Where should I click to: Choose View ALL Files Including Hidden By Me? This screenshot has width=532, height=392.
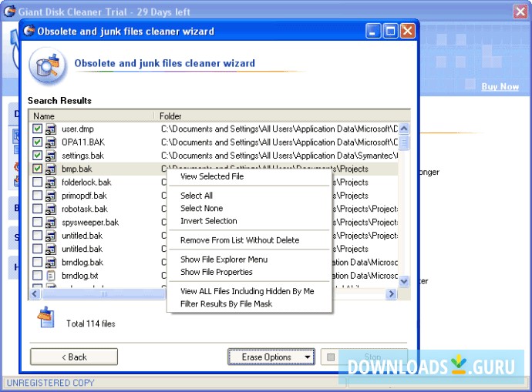[x=249, y=291]
